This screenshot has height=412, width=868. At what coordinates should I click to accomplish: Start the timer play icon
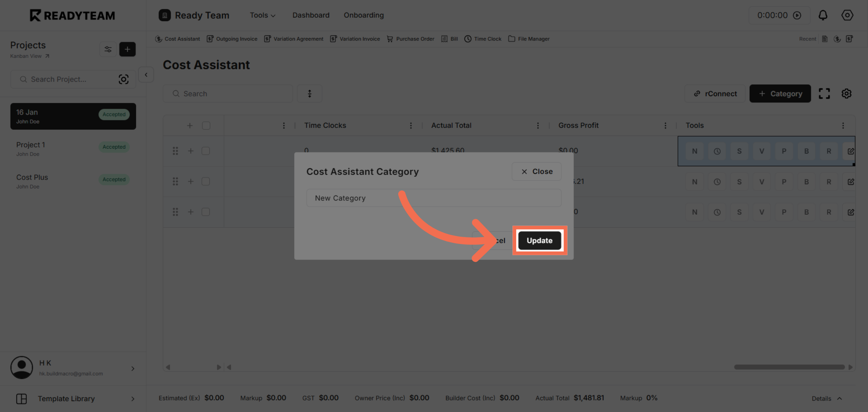797,15
